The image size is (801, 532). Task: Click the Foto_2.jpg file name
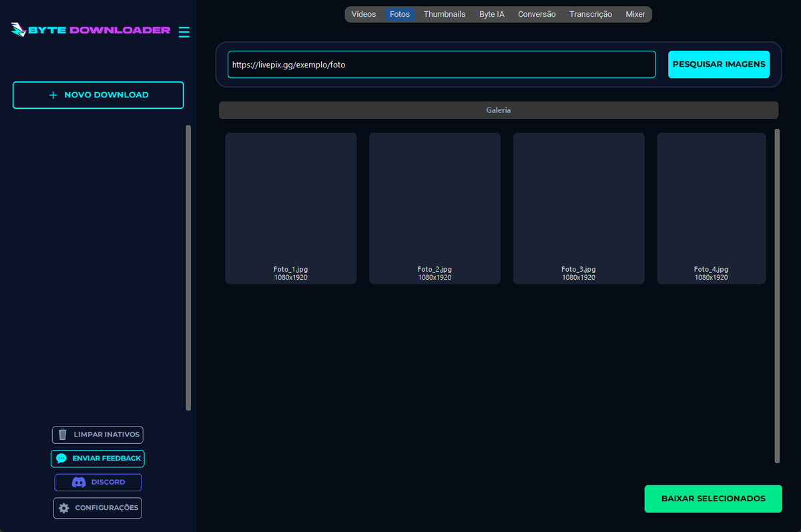[435, 270]
